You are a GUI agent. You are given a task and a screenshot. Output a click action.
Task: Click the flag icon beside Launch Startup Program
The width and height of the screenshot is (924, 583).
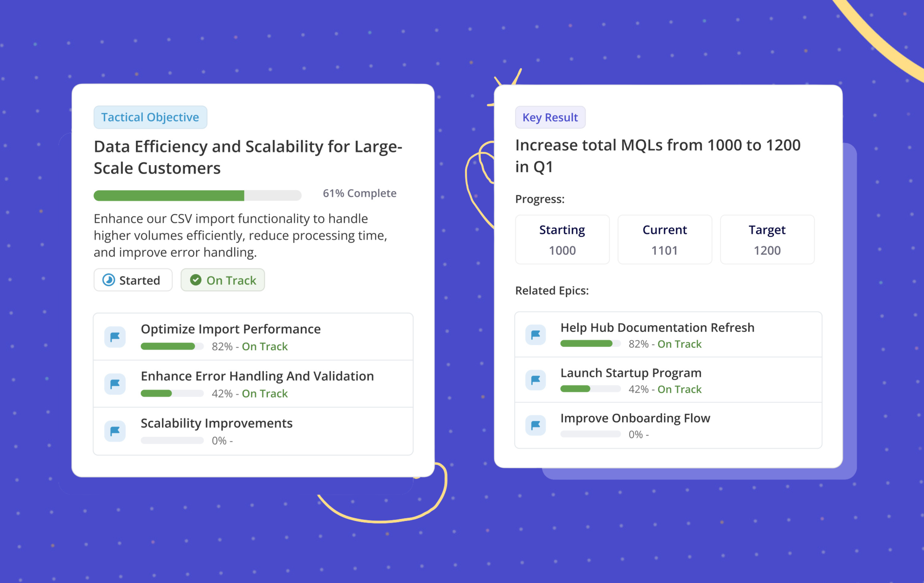click(535, 380)
